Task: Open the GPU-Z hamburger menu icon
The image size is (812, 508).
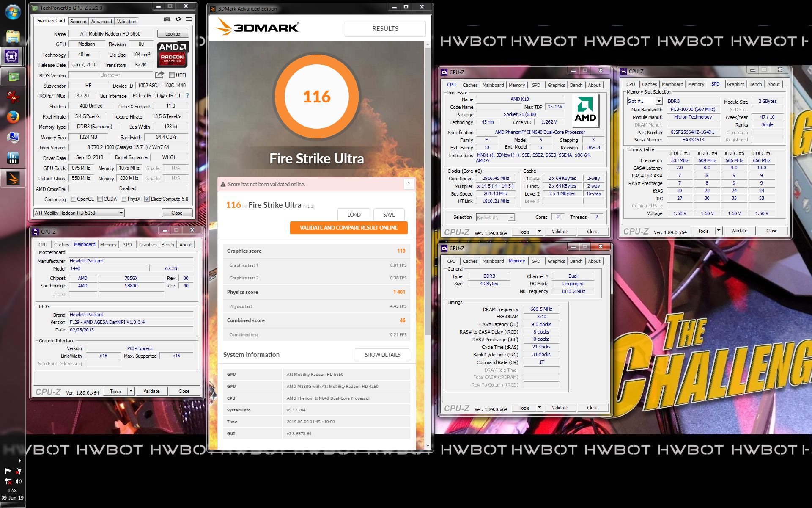Action: (189, 19)
